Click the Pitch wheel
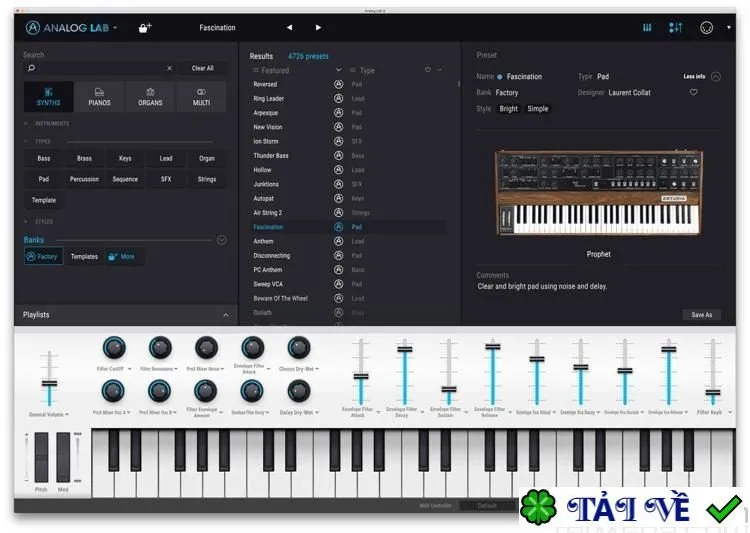 pyautogui.click(x=41, y=457)
